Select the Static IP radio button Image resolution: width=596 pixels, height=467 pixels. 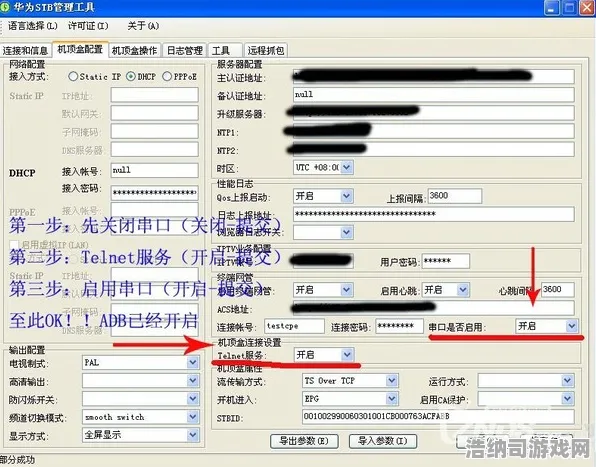point(73,76)
